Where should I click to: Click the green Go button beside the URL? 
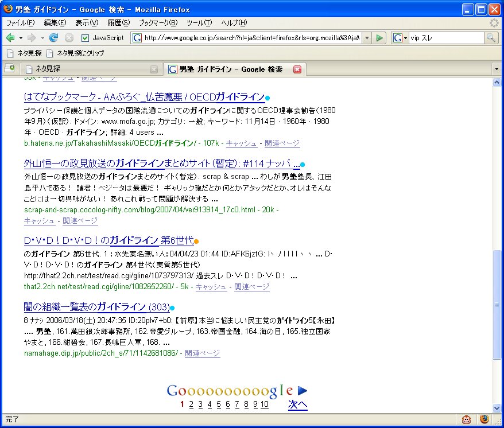tap(379, 38)
